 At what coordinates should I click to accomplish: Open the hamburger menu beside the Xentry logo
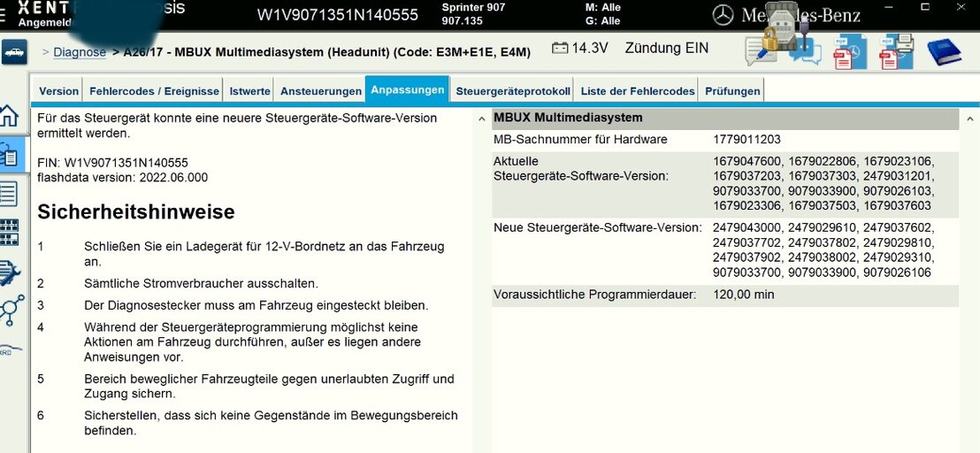[x=3, y=16]
